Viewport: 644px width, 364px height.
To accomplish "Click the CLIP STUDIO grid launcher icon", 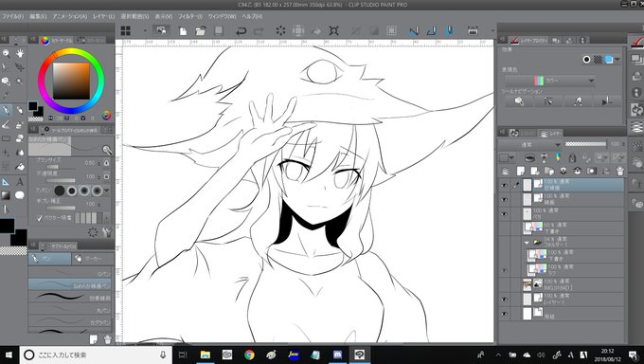I will click(126, 31).
